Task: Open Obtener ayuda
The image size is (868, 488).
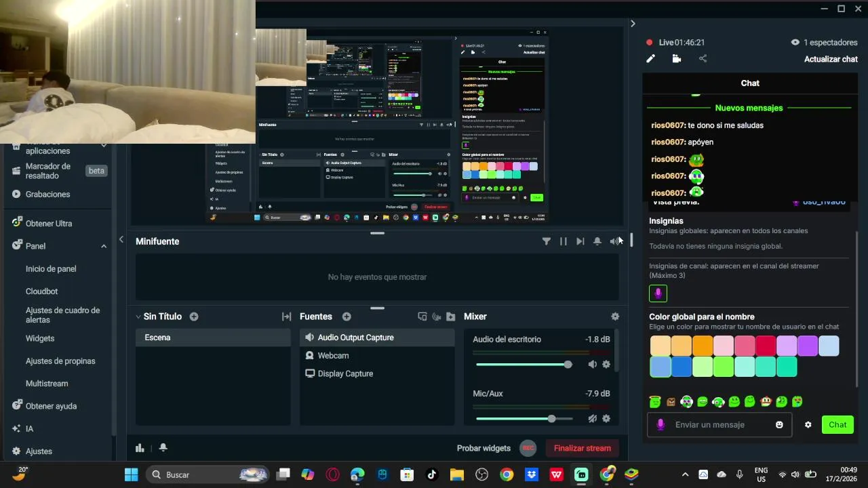Action: (51, 406)
